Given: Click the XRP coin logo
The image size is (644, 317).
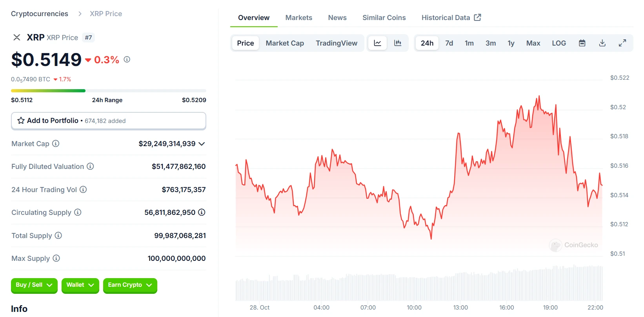Looking at the screenshot, I should click(17, 37).
